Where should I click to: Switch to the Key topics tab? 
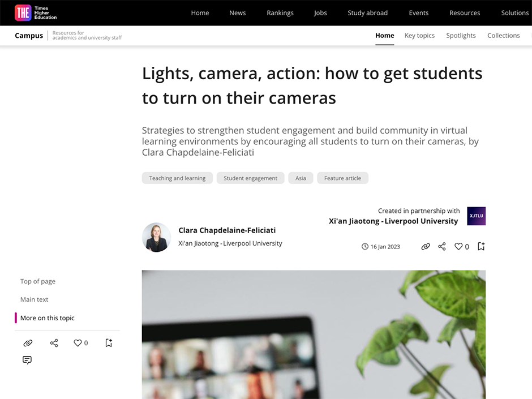click(419, 36)
